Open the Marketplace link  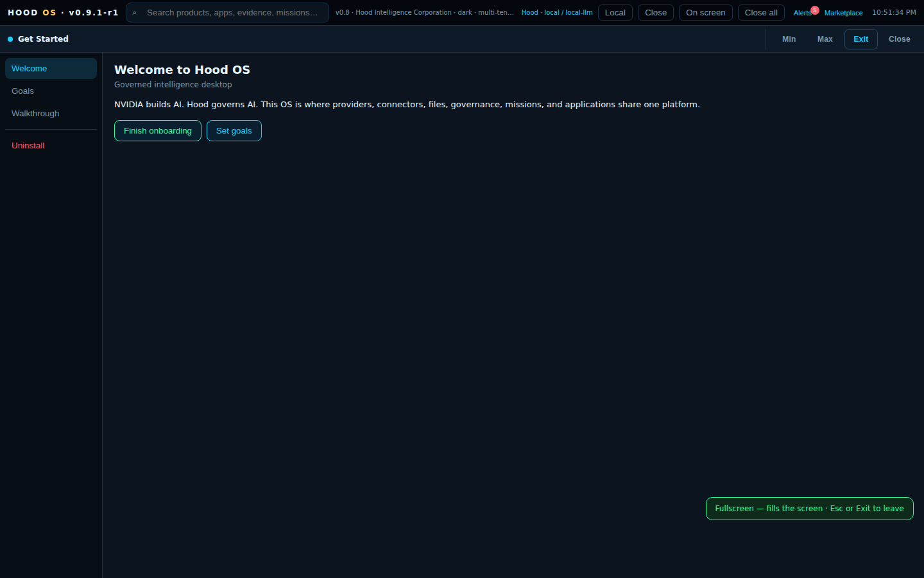(843, 13)
